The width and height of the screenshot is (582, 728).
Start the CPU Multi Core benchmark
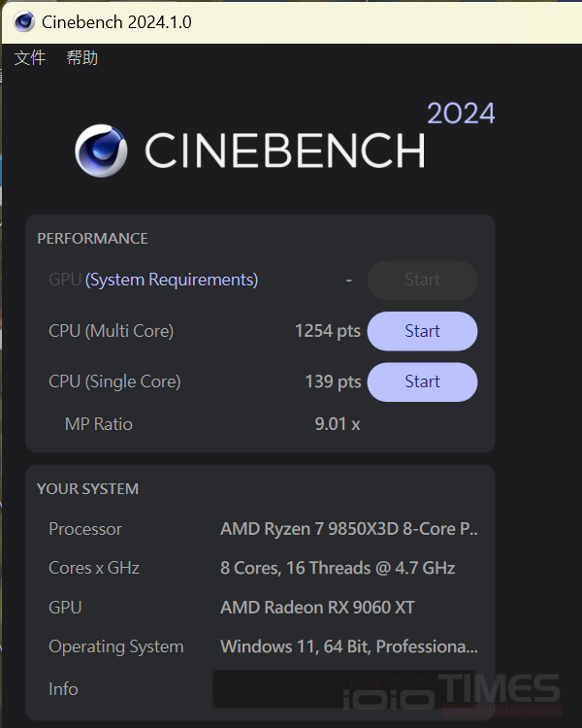pyautogui.click(x=422, y=331)
